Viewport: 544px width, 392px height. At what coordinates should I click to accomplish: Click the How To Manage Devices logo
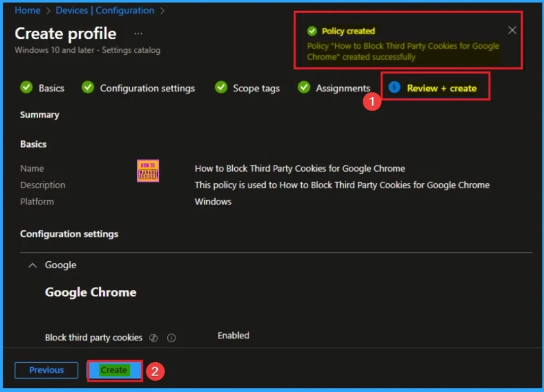(148, 171)
